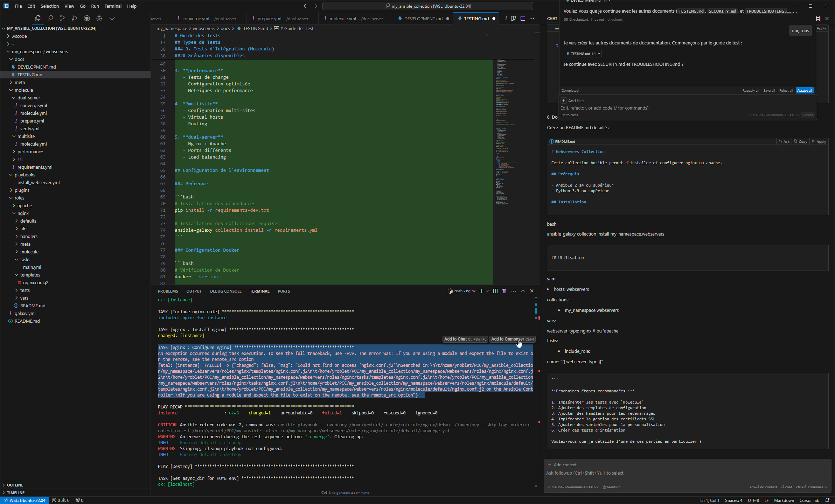Screen dimensions: 835x504
Task: Switch to the PORTS panel tab
Action: pyautogui.click(x=284, y=291)
